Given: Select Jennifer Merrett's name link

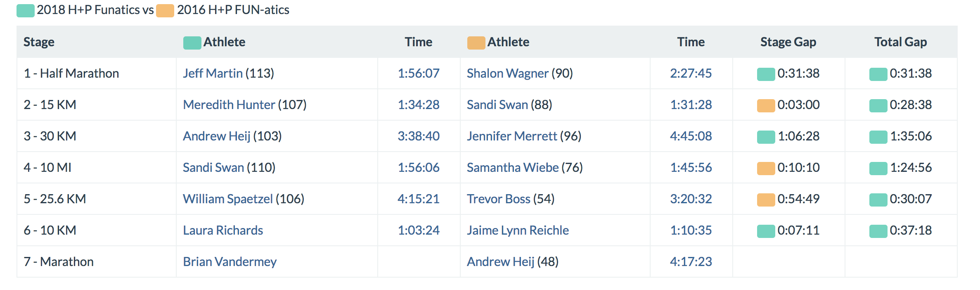Looking at the screenshot, I should 512,136.
